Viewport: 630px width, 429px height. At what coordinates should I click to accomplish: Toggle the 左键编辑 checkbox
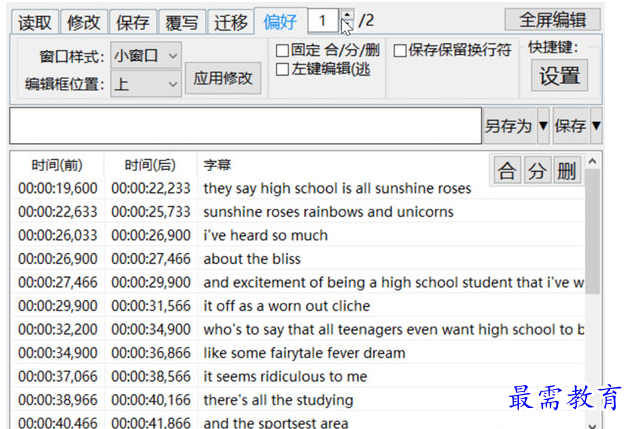pyautogui.click(x=283, y=69)
